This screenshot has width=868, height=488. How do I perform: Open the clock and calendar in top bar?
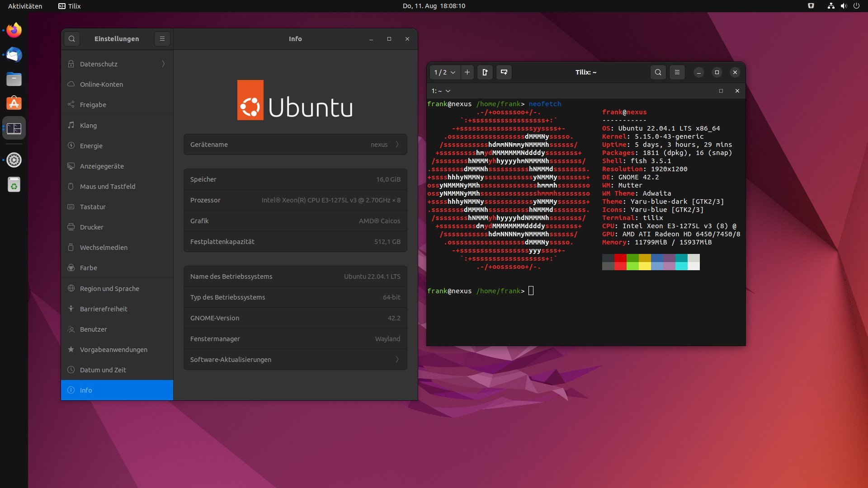(434, 6)
